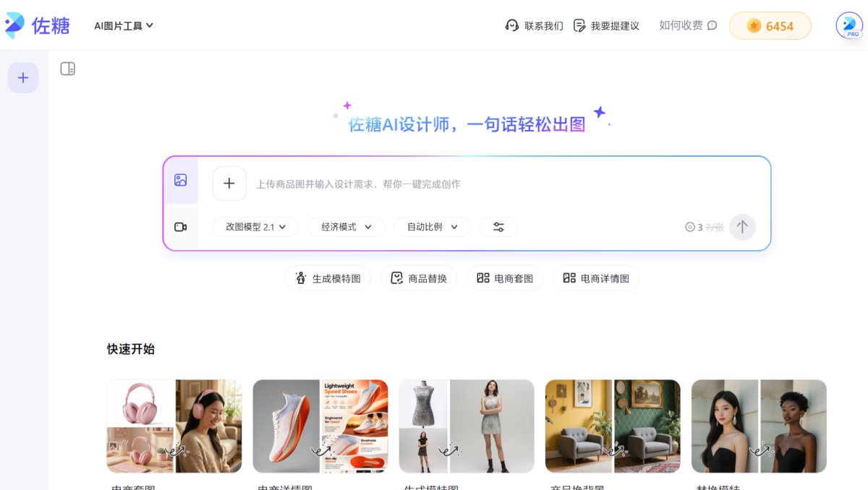The height and width of the screenshot is (490, 868).
Task: Click the info icon beside 如何收费
Action: click(x=712, y=25)
